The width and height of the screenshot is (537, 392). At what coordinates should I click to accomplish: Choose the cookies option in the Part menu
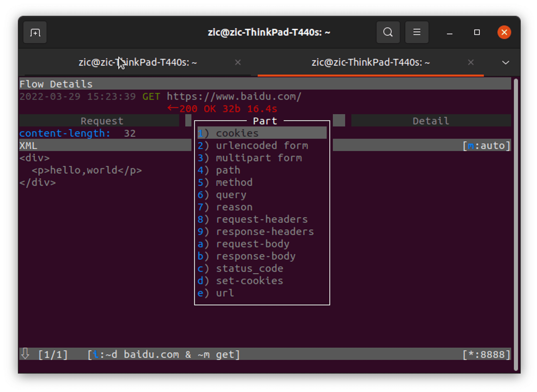coord(262,133)
